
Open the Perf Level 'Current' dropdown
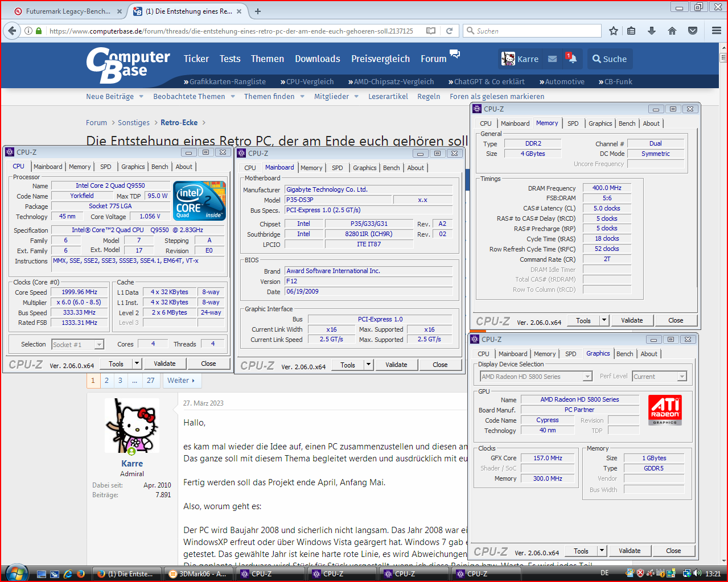click(660, 376)
